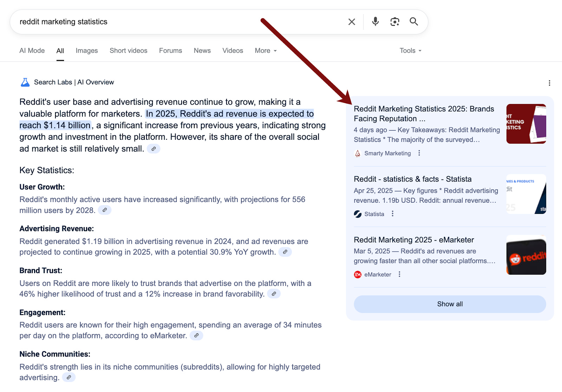
Task: Submit search using the magnifying glass icon
Action: (x=414, y=22)
